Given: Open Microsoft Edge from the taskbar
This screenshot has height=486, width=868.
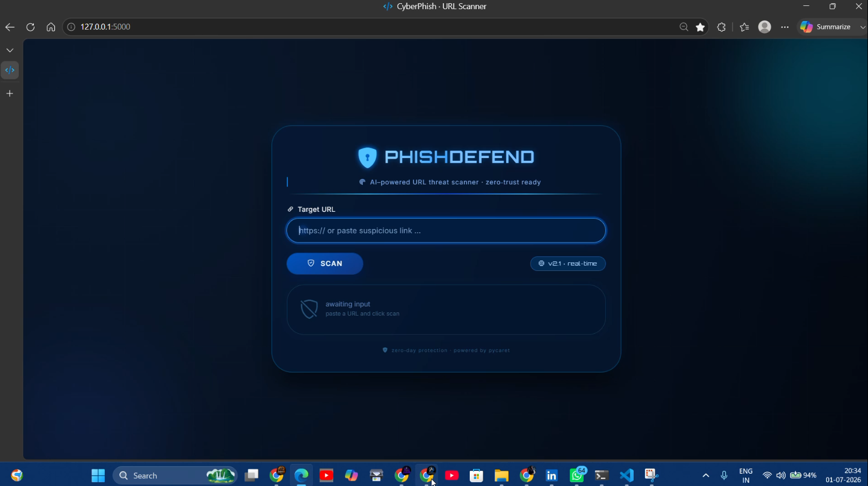Looking at the screenshot, I should coord(302,475).
